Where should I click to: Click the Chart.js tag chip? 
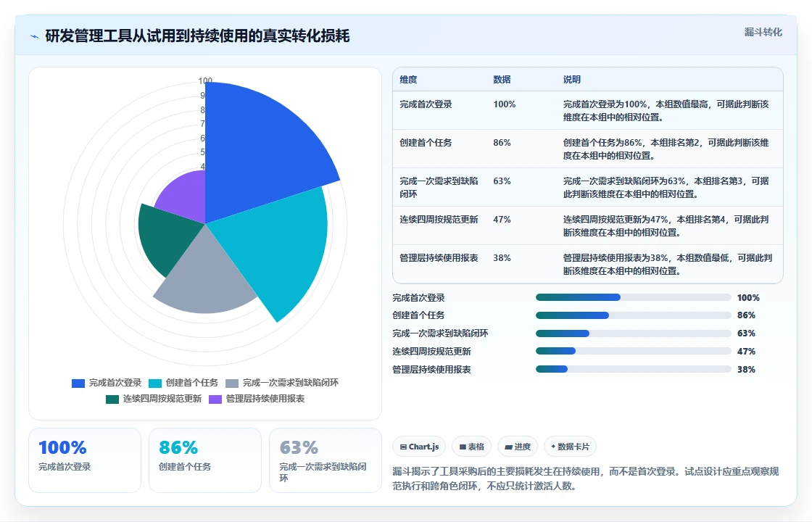click(x=419, y=447)
